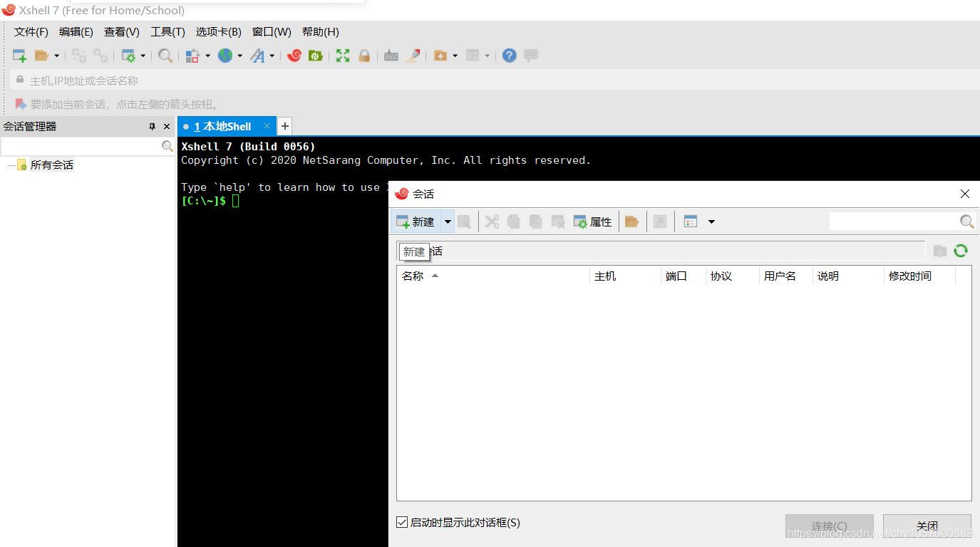Viewport: 980px width, 547px height.
Task: Select 所有会话 in the session tree
Action: click(x=51, y=165)
